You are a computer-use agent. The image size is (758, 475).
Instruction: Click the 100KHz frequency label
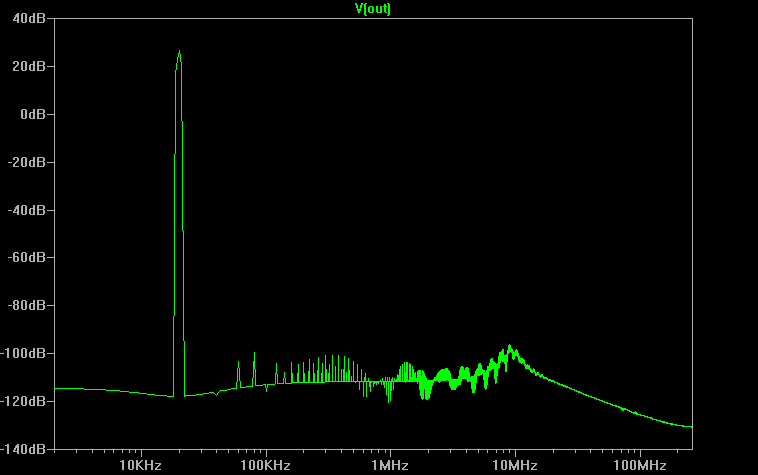(x=265, y=465)
